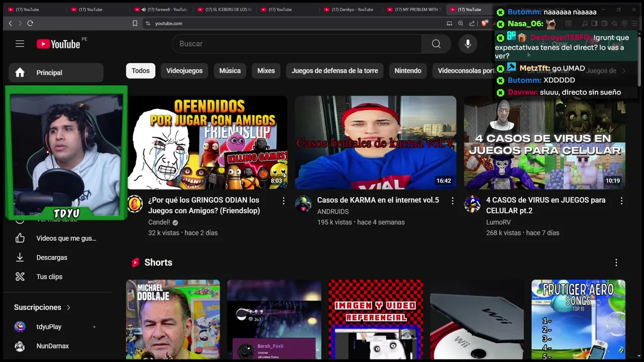Toggle the browser sidebar panel icon
Viewport: 644px width, 362px height.
(x=594, y=23)
